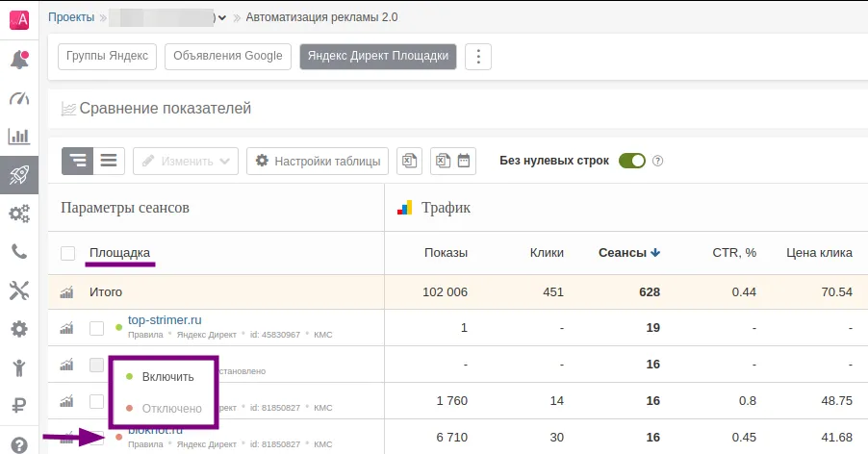Image resolution: width=868 pixels, height=454 pixels.
Task: Sort by Сеансы column arrow
Action: [655, 253]
